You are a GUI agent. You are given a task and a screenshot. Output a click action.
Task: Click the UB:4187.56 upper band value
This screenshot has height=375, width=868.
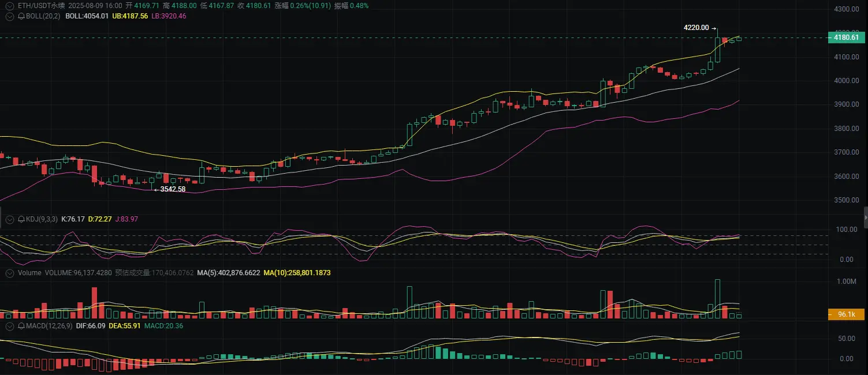tap(130, 16)
